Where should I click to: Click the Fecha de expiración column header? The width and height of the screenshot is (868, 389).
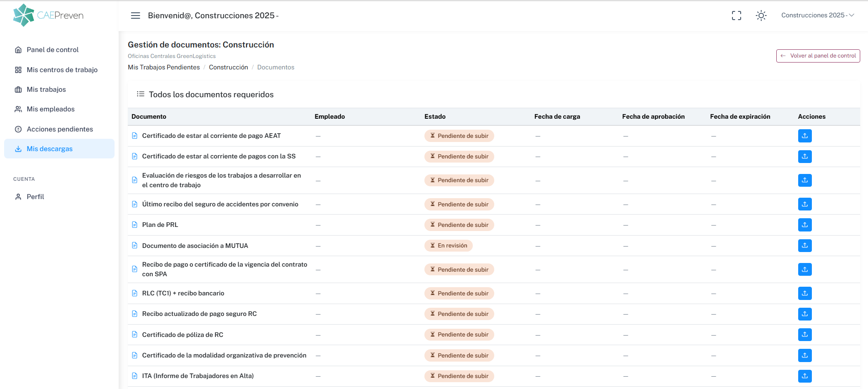740,116
